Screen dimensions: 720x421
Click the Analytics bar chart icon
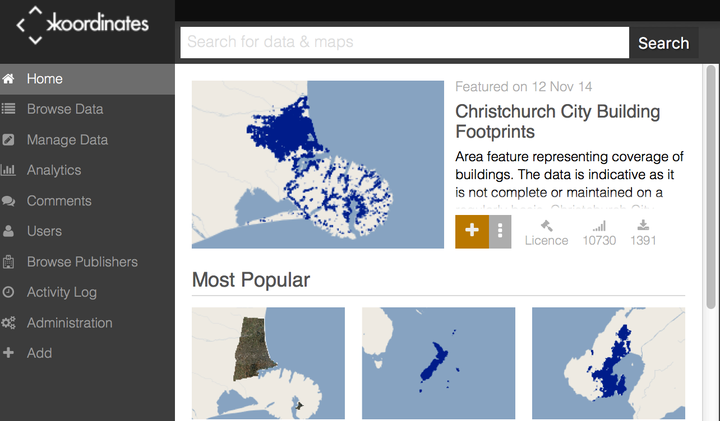point(8,170)
